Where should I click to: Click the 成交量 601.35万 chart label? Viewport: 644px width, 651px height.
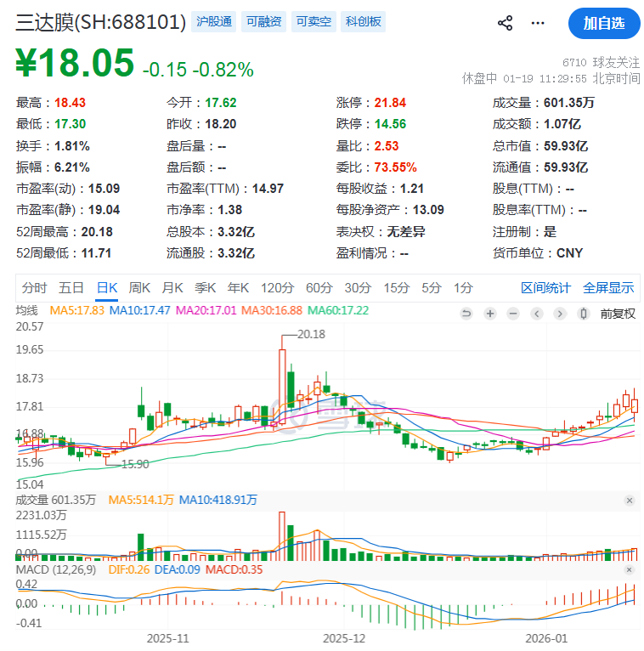[55, 500]
